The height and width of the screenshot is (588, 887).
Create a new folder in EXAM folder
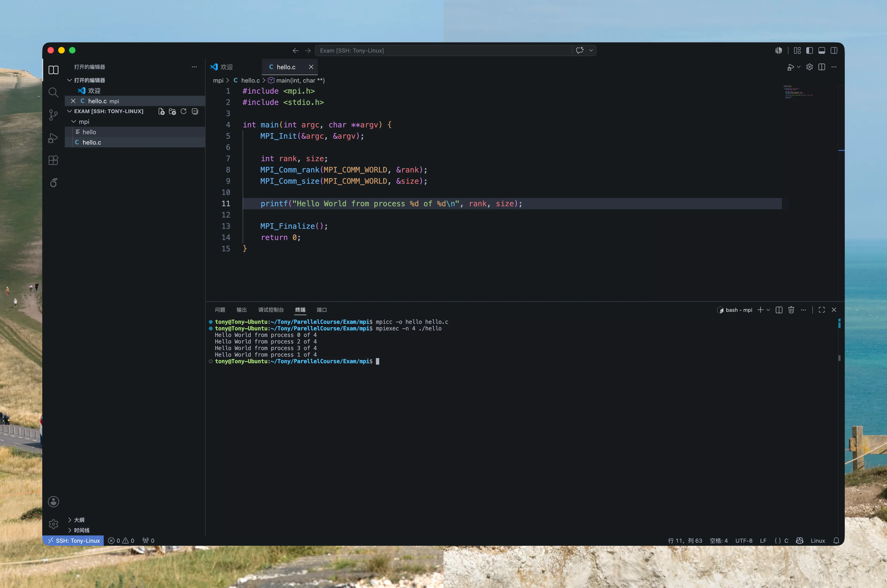coord(172,111)
